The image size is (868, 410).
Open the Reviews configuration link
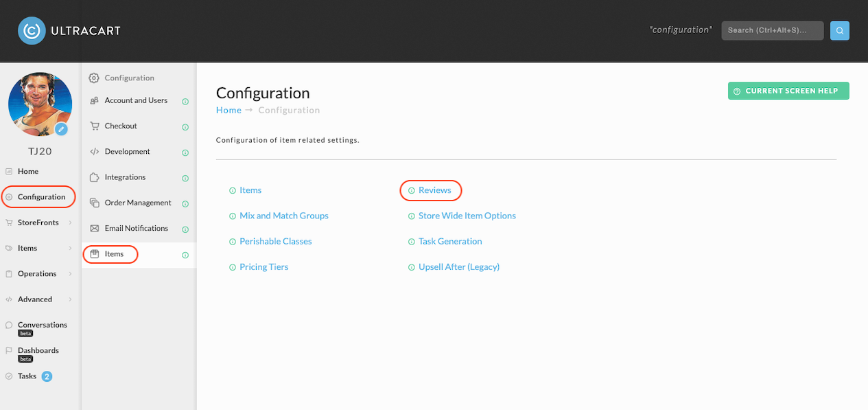tap(435, 190)
